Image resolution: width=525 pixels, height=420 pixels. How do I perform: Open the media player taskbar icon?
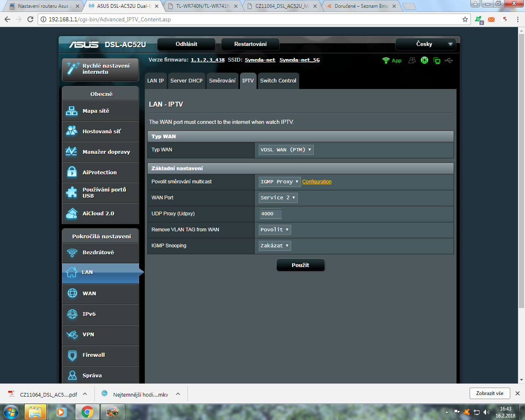tap(61, 412)
